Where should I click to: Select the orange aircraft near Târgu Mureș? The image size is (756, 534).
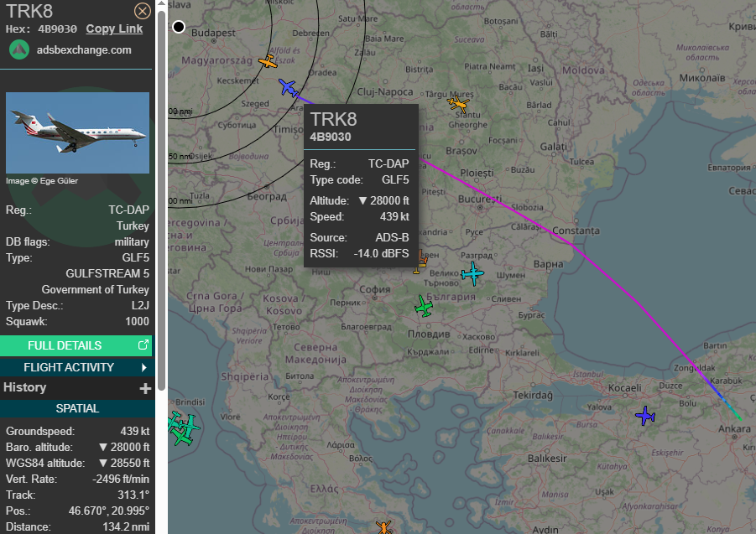[x=457, y=104]
